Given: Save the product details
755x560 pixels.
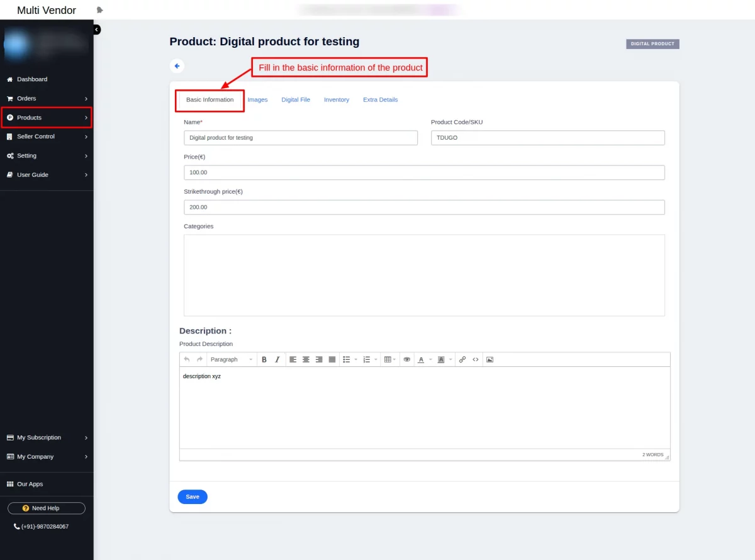Looking at the screenshot, I should (x=192, y=496).
